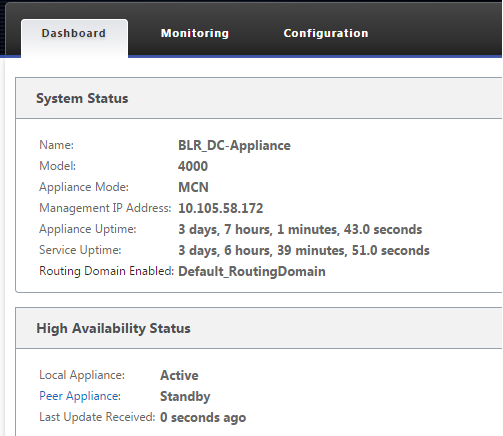Switch to the Monitoring tab

coord(195,33)
